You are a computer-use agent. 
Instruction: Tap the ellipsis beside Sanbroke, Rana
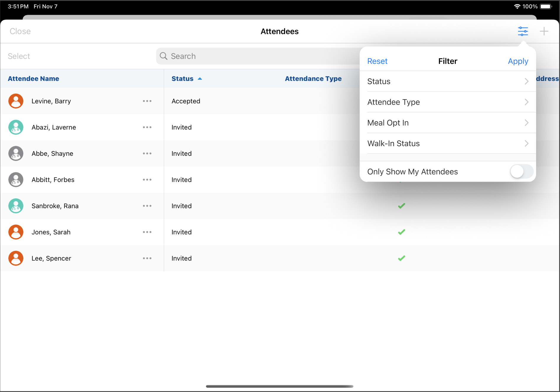click(x=147, y=206)
